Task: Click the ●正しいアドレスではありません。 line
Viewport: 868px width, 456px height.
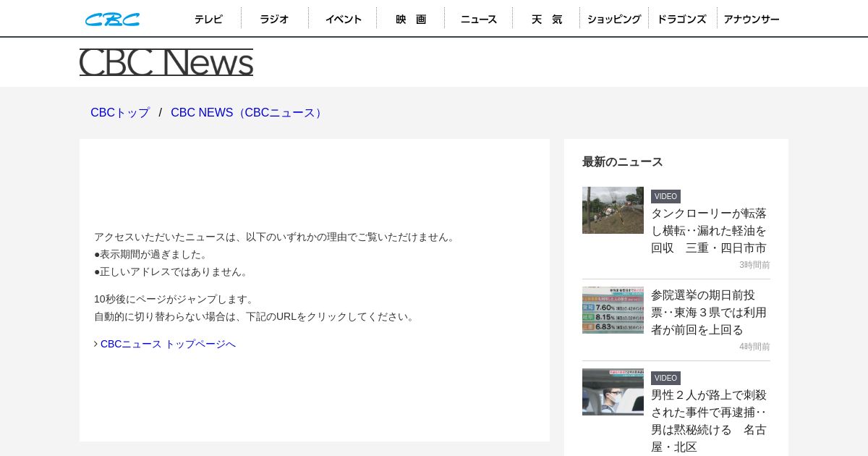Action: click(172, 271)
